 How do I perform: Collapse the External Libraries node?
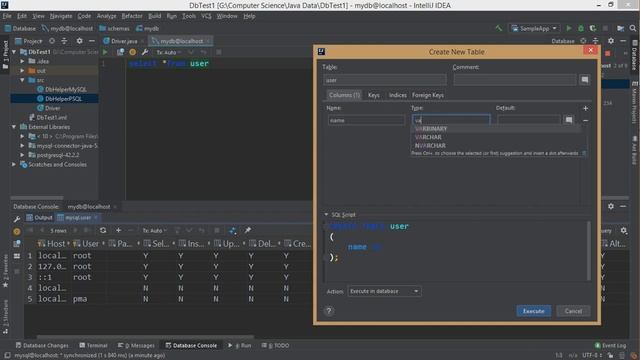(x=14, y=127)
